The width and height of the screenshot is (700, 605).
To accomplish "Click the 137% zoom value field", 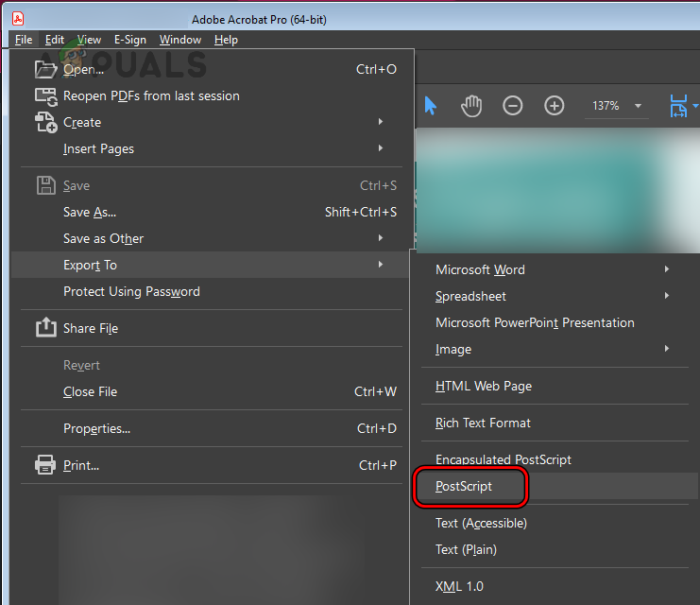I will tap(606, 106).
